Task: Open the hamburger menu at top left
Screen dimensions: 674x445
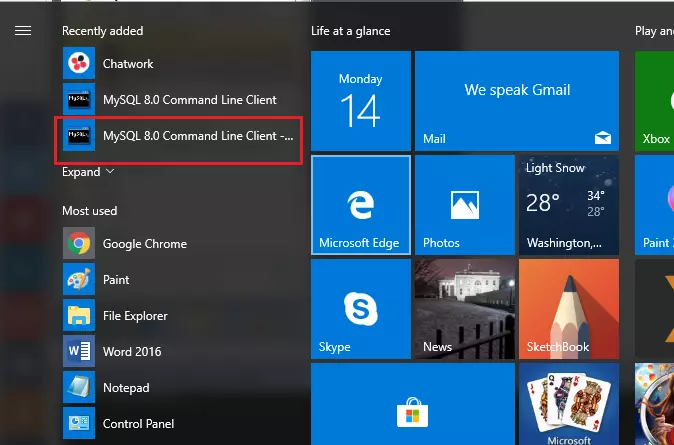Action: click(23, 31)
